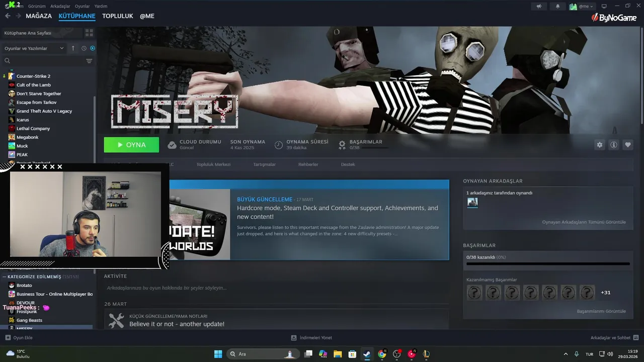Viewport: 644px width, 362px height.
Task: Open the Arkadaşlar menu
Action: pyautogui.click(x=60, y=6)
